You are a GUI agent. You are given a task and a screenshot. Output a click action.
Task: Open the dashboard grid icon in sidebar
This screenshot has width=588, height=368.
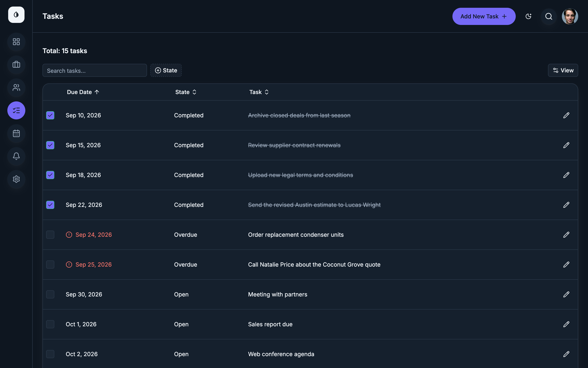tap(16, 42)
